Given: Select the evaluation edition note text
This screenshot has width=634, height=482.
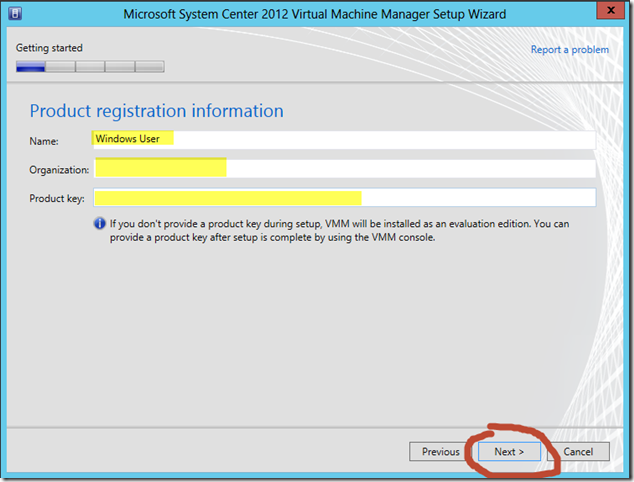Looking at the screenshot, I should point(339,230).
